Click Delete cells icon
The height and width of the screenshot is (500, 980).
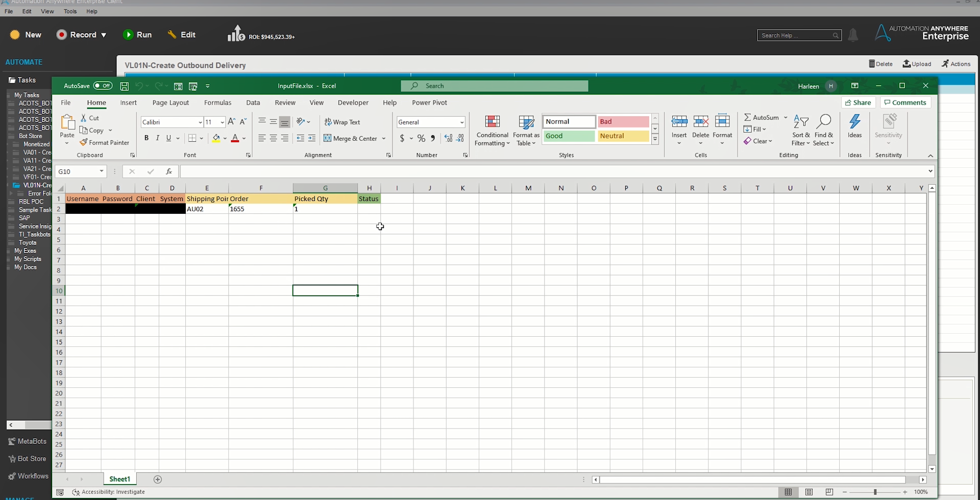(x=701, y=122)
